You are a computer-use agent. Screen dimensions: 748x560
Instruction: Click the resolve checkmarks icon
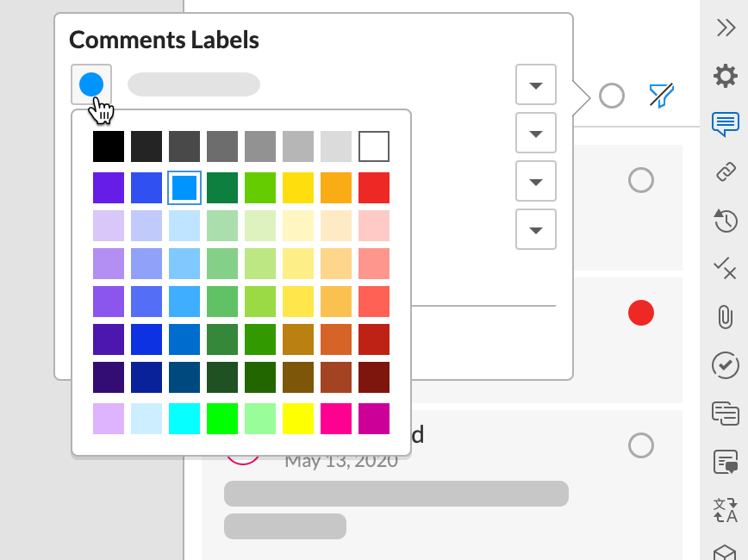726,269
